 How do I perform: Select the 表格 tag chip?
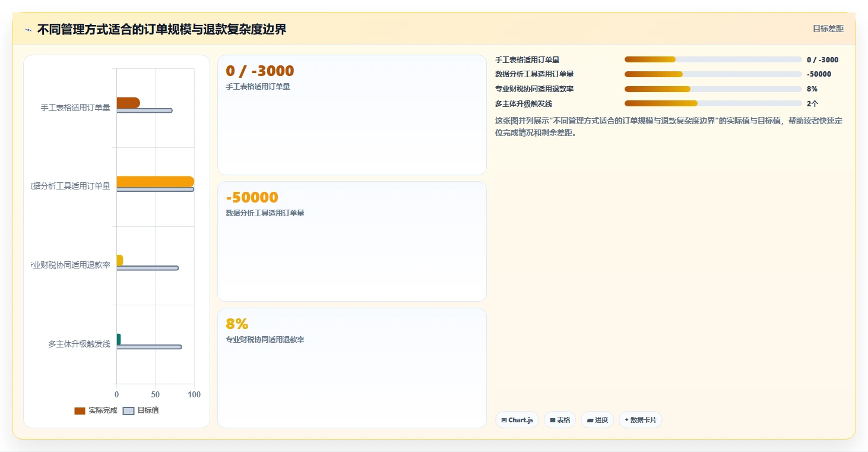pyautogui.click(x=560, y=420)
